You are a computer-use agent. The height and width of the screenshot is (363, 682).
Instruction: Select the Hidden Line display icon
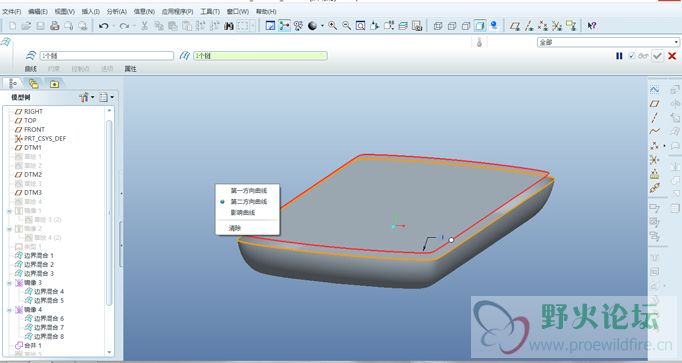452,26
